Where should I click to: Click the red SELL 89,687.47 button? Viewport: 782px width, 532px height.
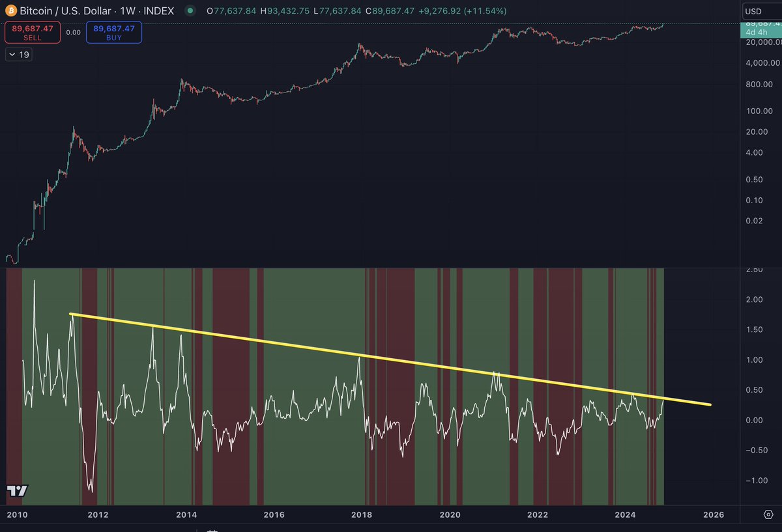33,32
